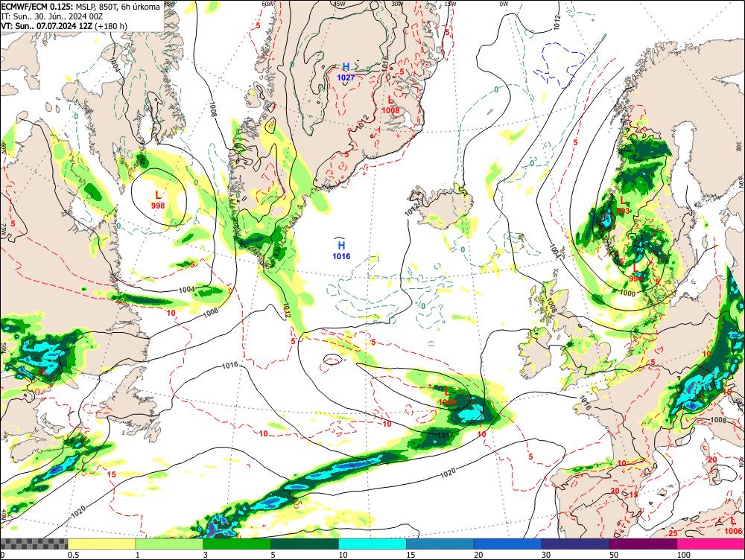
Task: Click the red L 1008 marker on east Greenland
Action: click(390, 104)
